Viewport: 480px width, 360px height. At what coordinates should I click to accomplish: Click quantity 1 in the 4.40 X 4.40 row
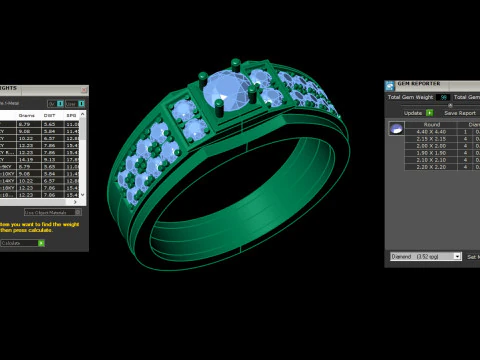pos(465,132)
